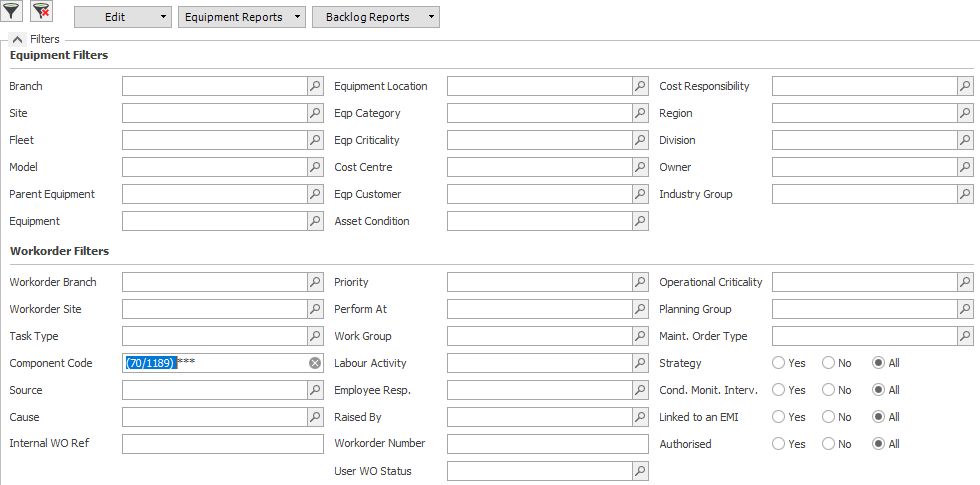The width and height of the screenshot is (980, 485).
Task: Click into the Internal WO Ref field
Action: (x=222, y=444)
